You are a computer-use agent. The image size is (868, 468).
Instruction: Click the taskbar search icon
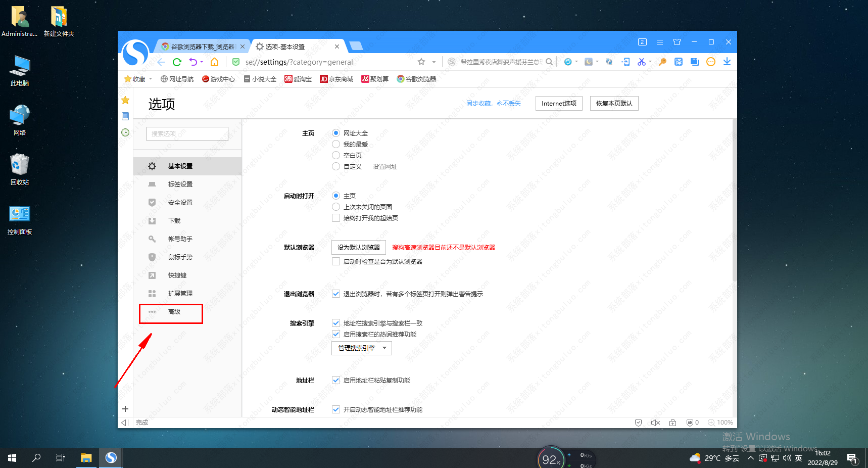(36, 458)
